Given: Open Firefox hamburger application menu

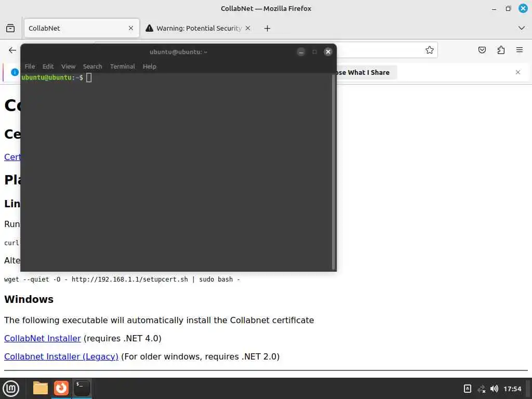Looking at the screenshot, I should point(520,50).
